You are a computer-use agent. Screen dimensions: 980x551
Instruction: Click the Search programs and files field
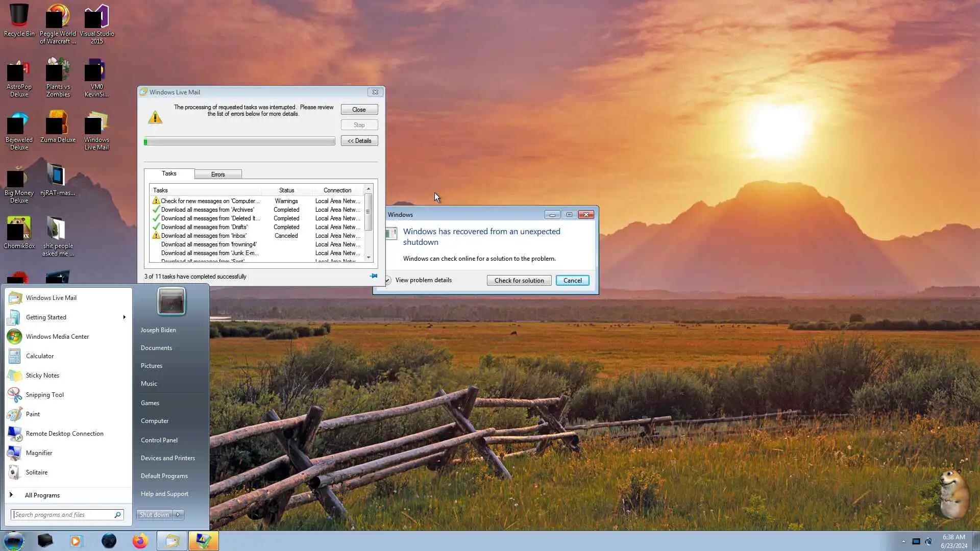62,515
